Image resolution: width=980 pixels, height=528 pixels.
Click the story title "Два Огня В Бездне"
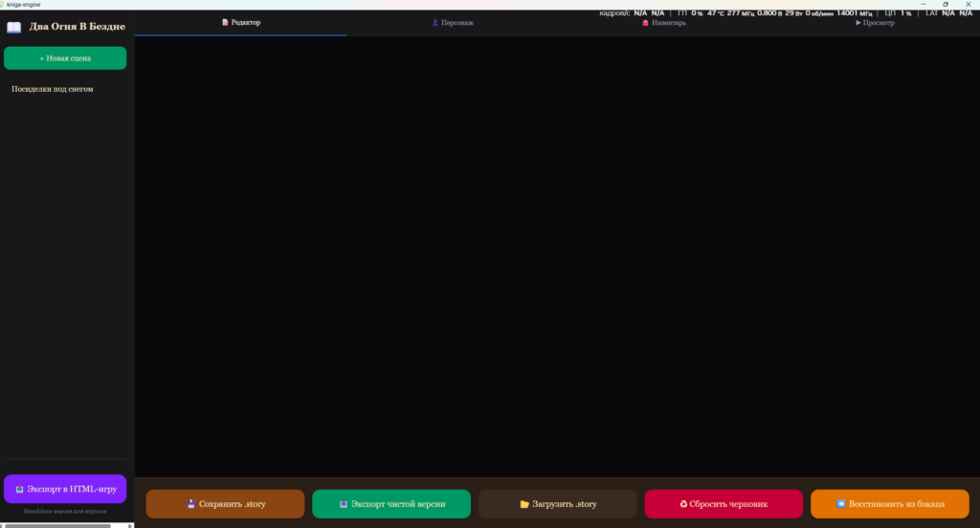click(78, 26)
